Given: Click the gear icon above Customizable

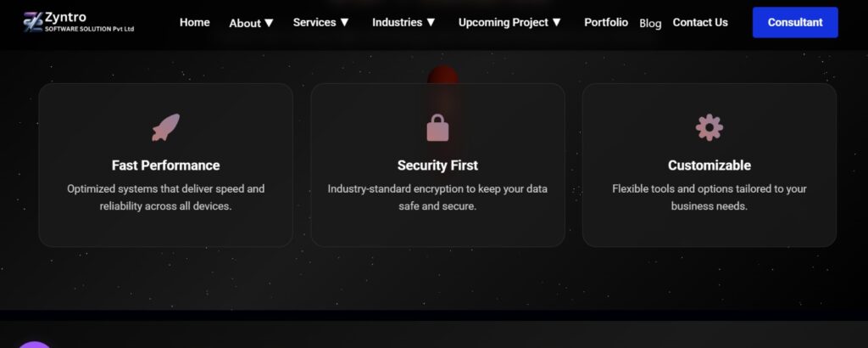Looking at the screenshot, I should (709, 127).
